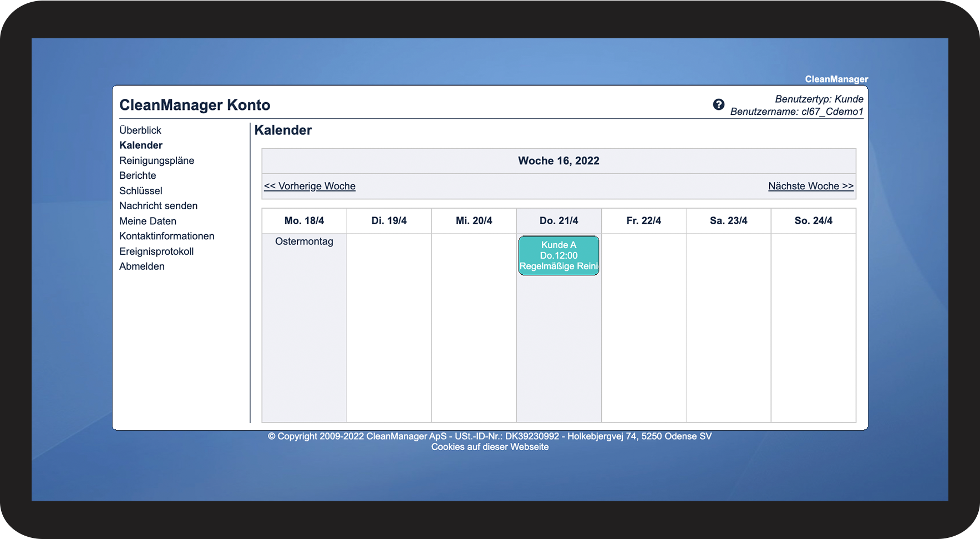Image resolution: width=980 pixels, height=539 pixels.
Task: Click the Di. 19/4 column header
Action: 389,220
